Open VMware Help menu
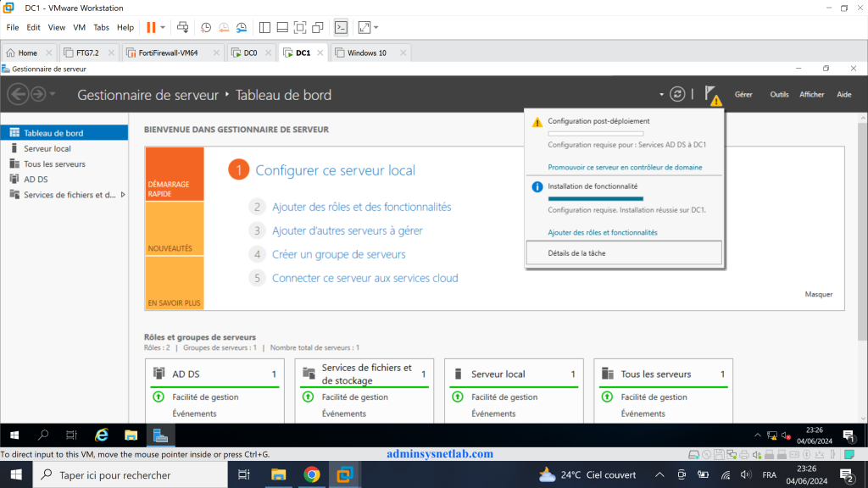Viewport: 868px width, 488px height. pyautogui.click(x=125, y=27)
